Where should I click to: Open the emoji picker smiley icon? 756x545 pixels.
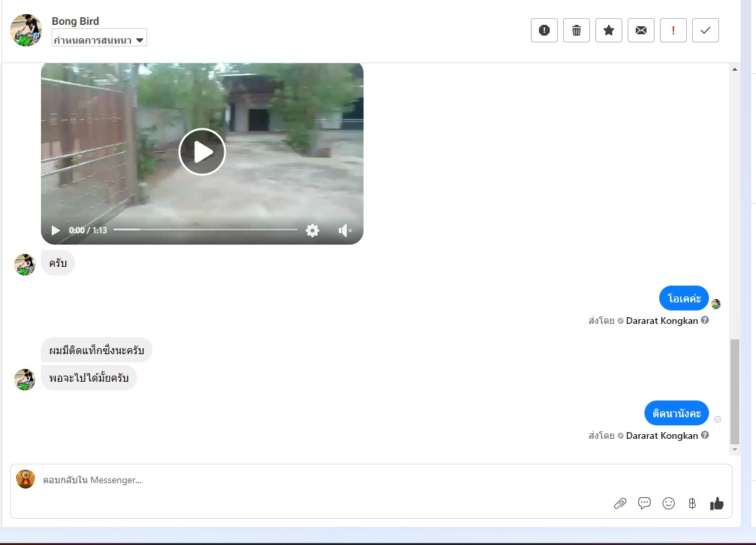coord(669,503)
